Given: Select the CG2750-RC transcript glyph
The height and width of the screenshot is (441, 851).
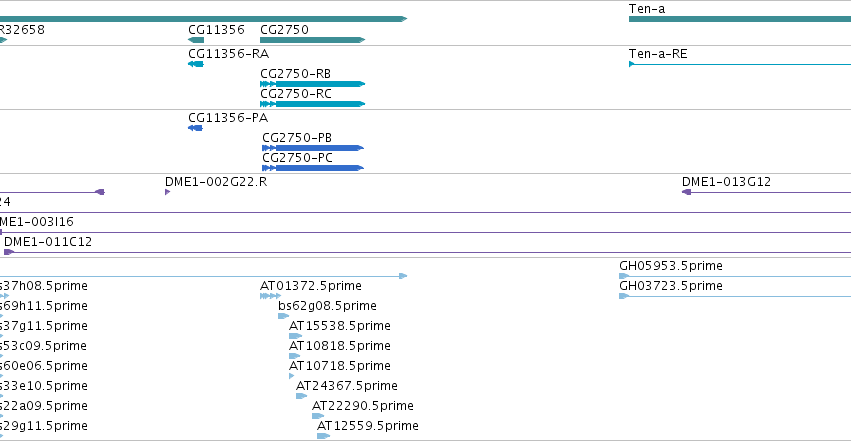Looking at the screenshot, I should (313, 104).
